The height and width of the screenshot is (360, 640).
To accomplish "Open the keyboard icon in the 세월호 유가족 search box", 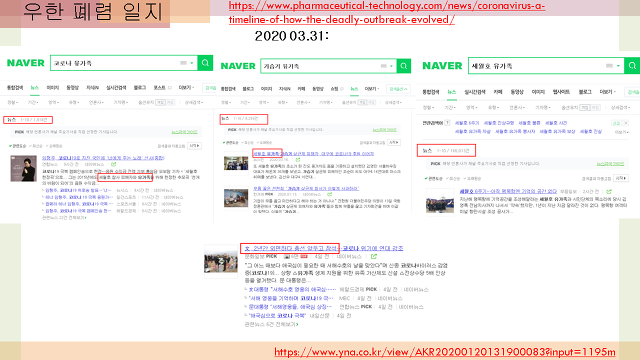I will [609, 66].
